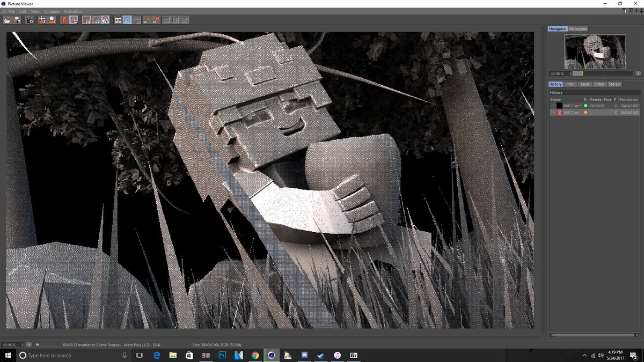Click the orange history list icon
This screenshot has width=644, height=362.
tap(64, 20)
